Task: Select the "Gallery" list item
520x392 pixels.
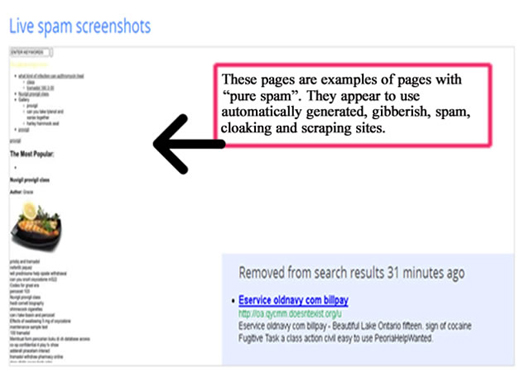Action: (24, 100)
